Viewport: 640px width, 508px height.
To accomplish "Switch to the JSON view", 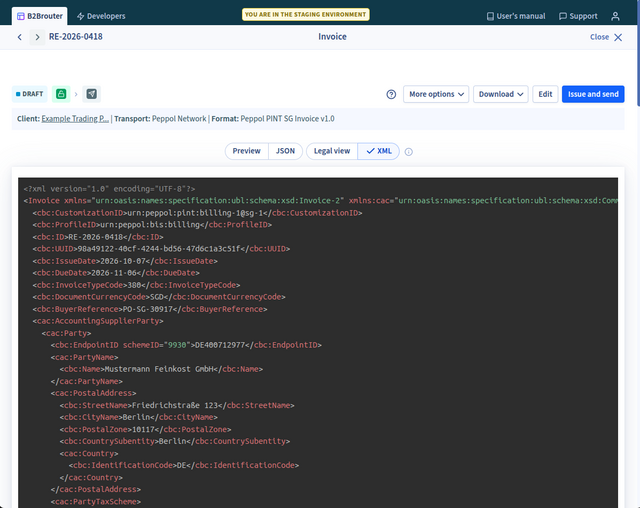I will coord(285,151).
